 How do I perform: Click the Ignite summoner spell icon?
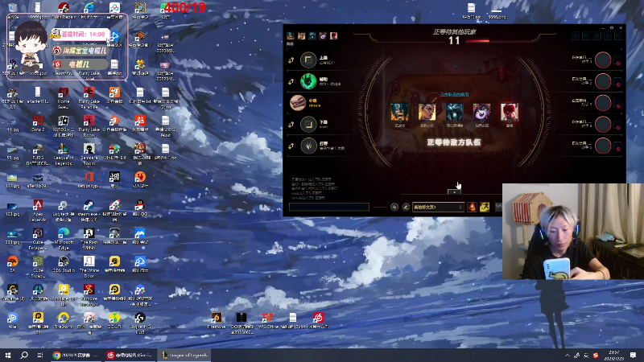(472, 207)
